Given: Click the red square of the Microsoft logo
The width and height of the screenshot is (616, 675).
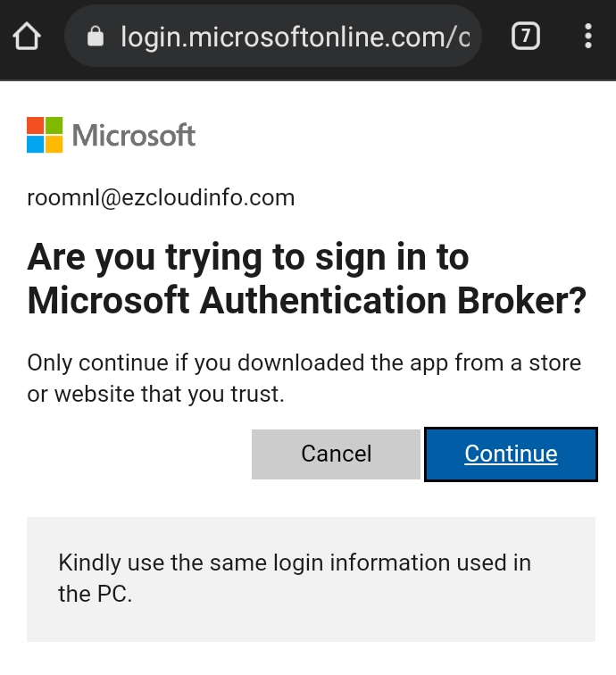Looking at the screenshot, I should (36, 125).
